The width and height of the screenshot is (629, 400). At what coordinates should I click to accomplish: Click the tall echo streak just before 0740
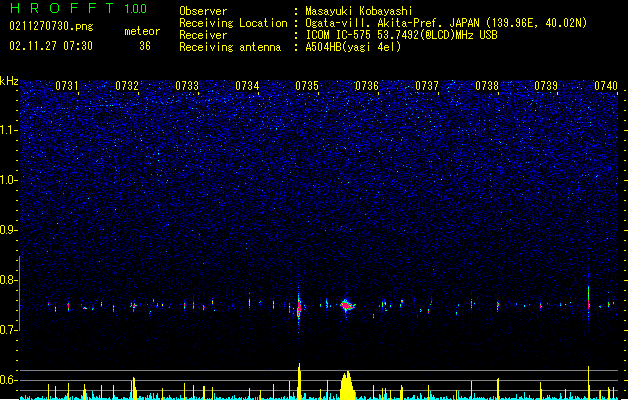(588, 299)
